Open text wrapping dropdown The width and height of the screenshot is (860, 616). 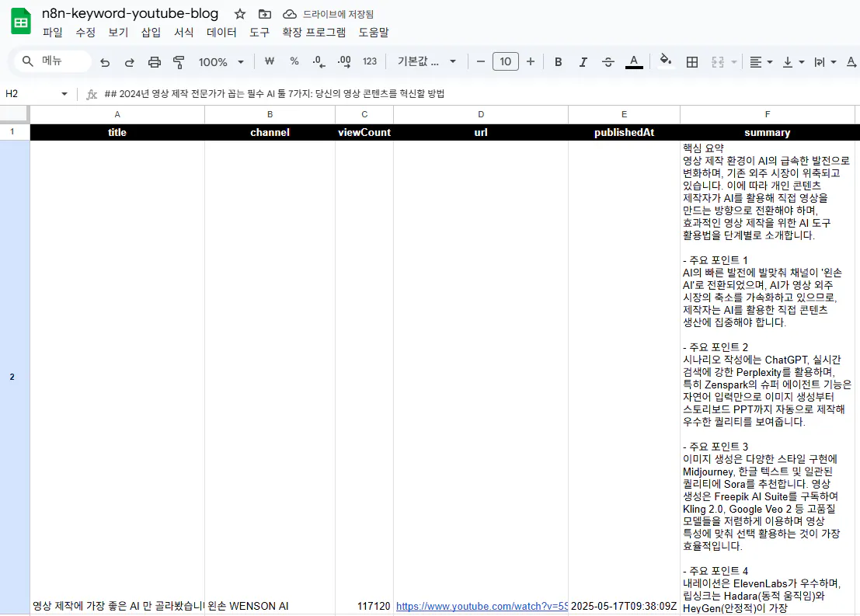tap(825, 62)
